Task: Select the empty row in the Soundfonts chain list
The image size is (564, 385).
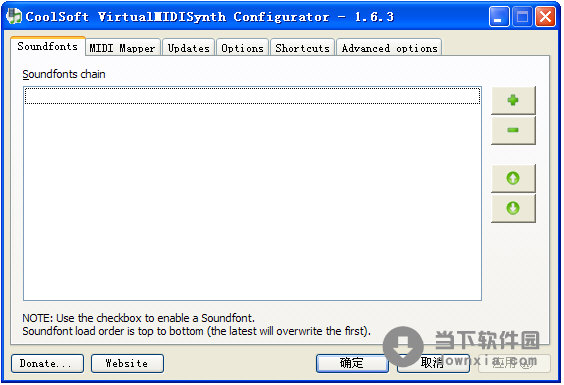Action: coord(253,96)
